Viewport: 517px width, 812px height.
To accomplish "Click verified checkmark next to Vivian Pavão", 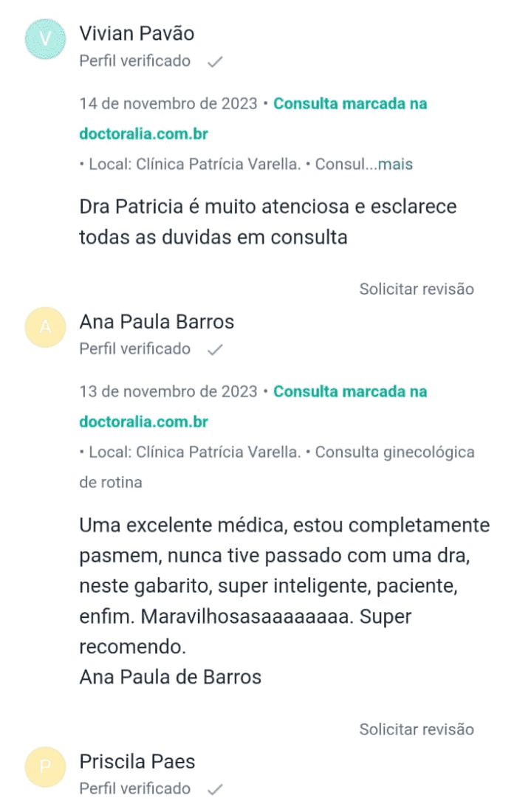I will tap(215, 62).
